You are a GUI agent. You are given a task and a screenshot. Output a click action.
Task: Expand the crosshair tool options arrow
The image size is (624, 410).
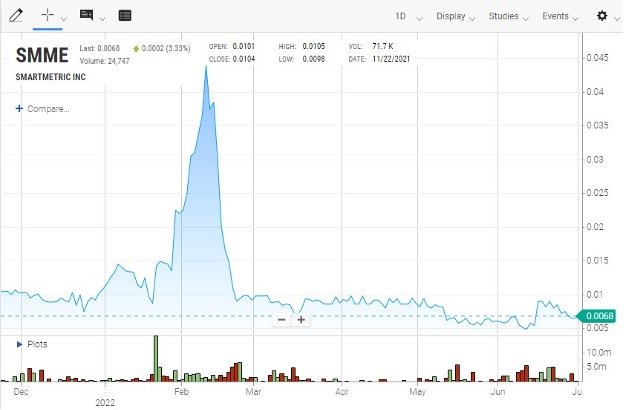click(x=64, y=18)
